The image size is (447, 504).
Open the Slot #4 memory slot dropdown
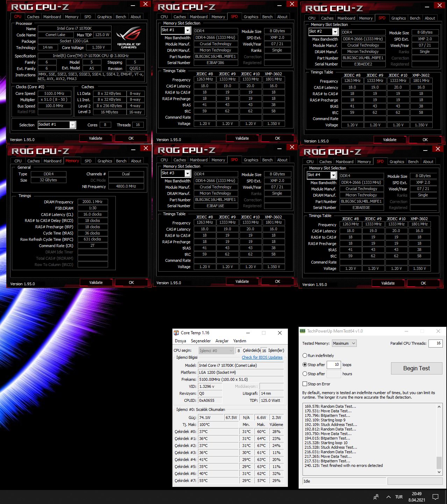tap(333, 175)
